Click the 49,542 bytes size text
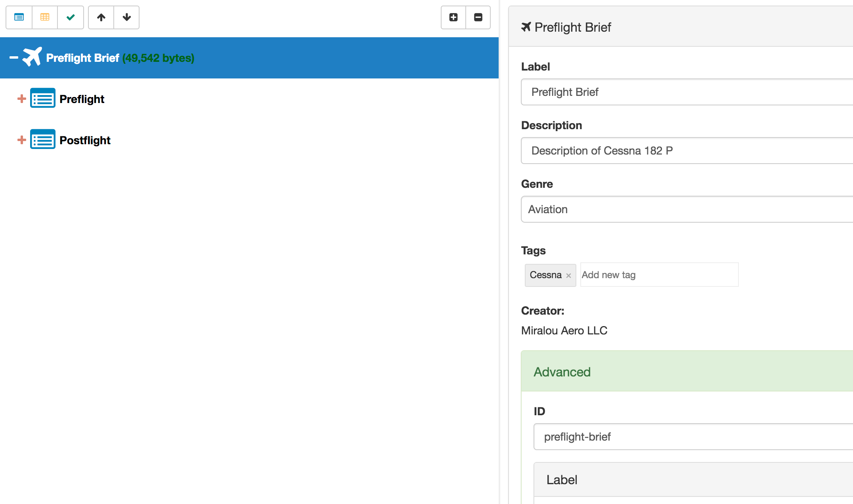 point(158,58)
